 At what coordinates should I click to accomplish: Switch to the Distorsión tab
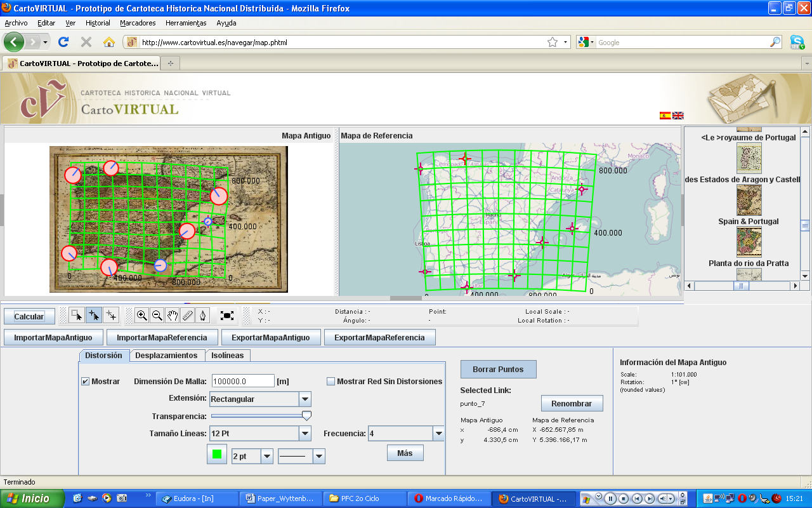[x=103, y=356]
